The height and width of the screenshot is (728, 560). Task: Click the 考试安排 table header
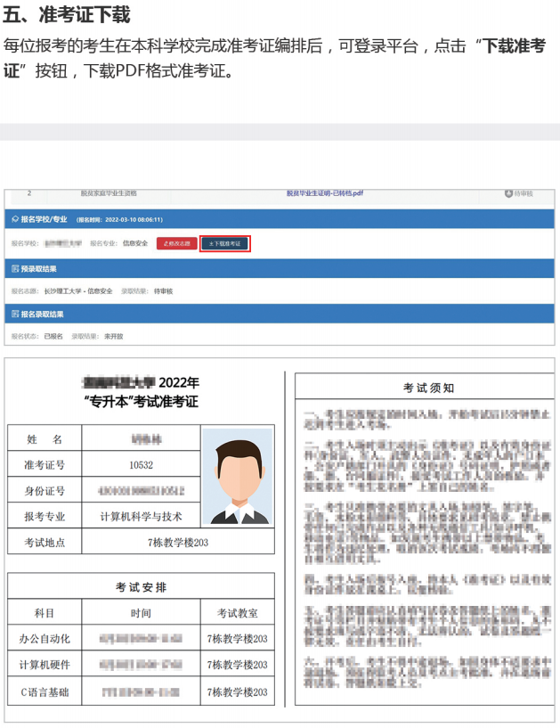coord(141,587)
